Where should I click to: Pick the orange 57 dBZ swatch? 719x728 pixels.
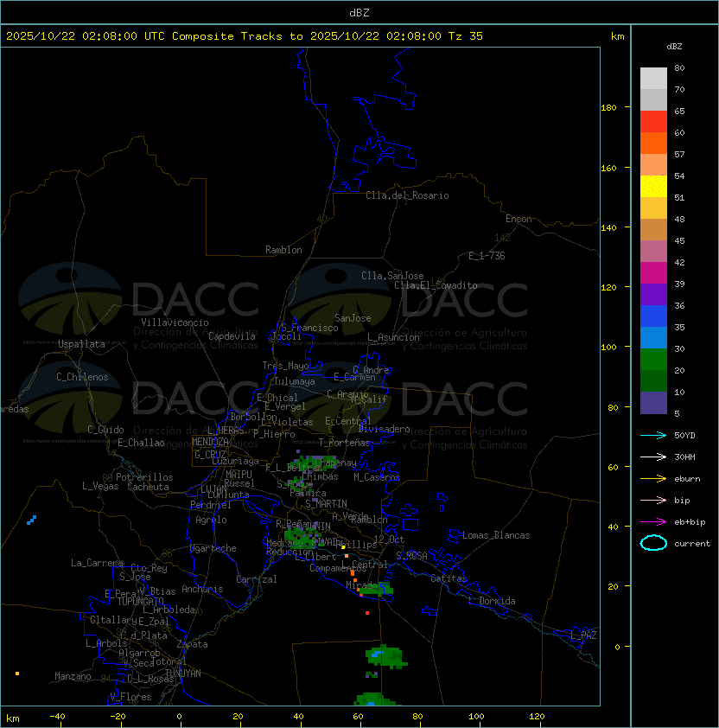point(653,144)
